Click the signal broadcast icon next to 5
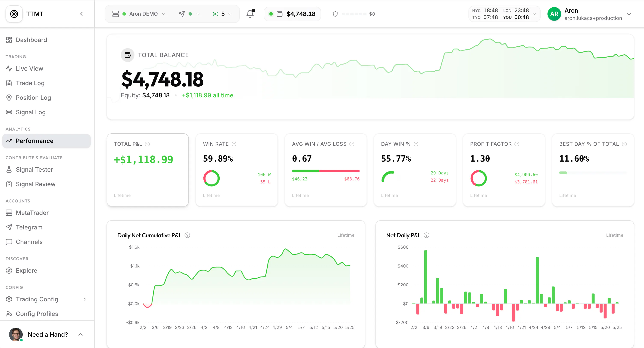The width and height of the screenshot is (644, 348). (x=216, y=14)
